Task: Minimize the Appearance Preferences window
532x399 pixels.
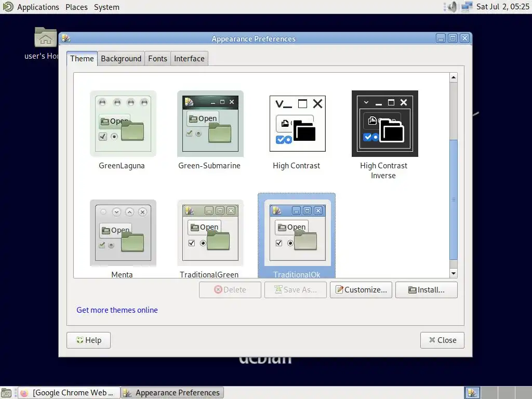Action: 441,38
